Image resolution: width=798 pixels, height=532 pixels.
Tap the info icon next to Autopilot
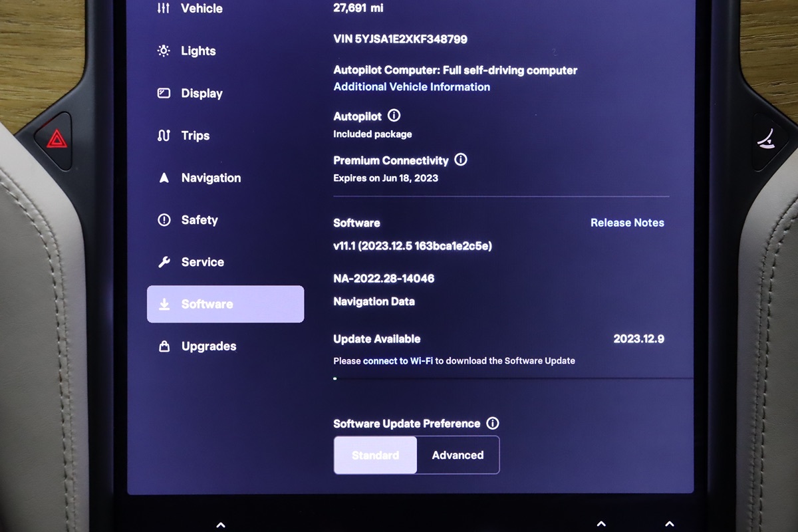tap(394, 116)
